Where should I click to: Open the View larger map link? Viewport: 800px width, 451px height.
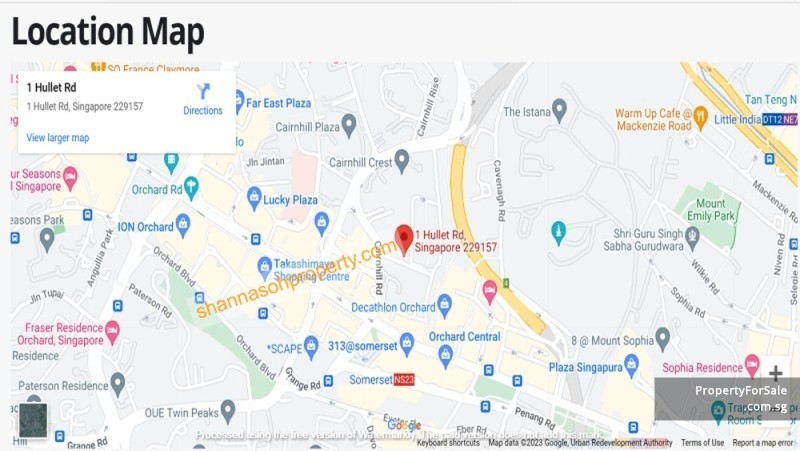pyautogui.click(x=58, y=138)
